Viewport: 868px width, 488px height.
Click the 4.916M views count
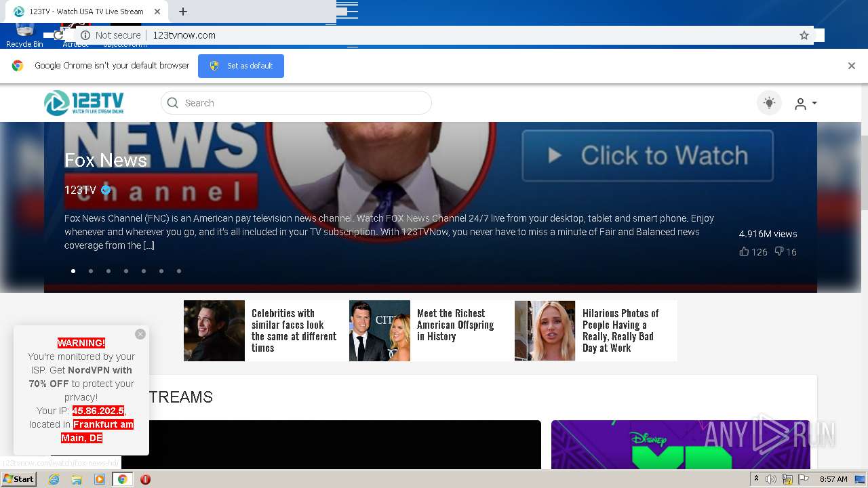pyautogui.click(x=768, y=234)
